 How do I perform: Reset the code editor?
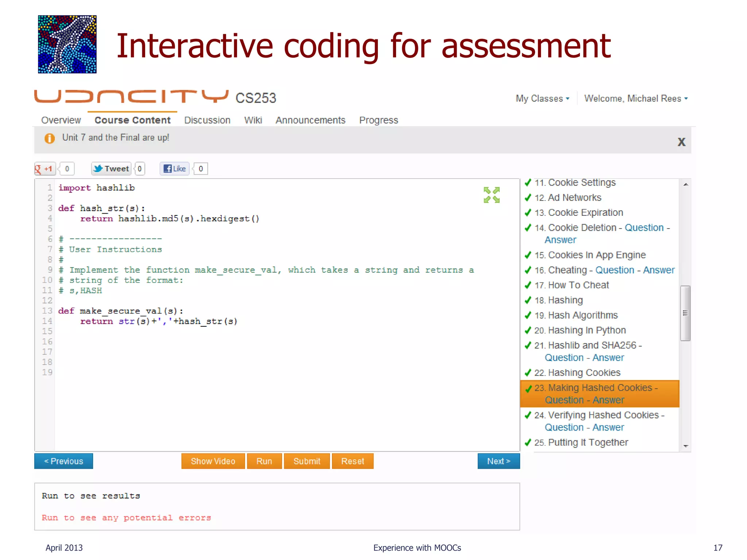pos(353,461)
